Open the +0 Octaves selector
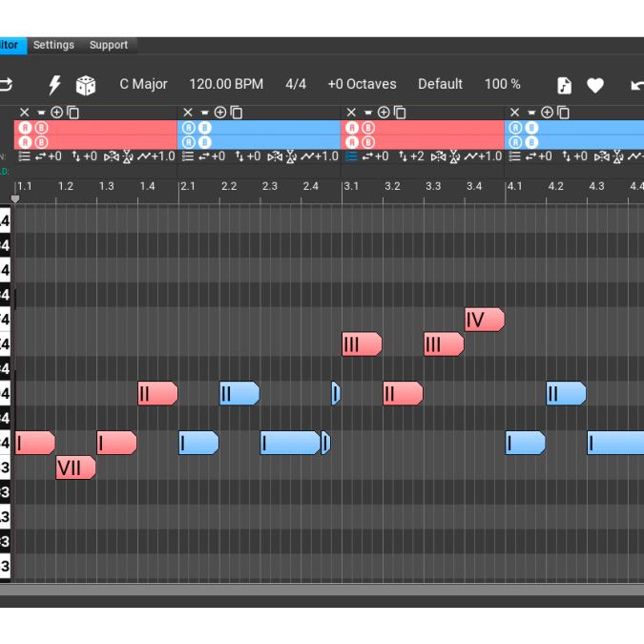 coord(362,84)
